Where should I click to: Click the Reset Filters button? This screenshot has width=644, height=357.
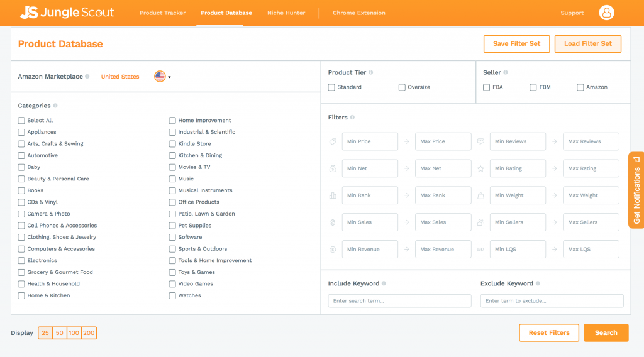(548, 333)
